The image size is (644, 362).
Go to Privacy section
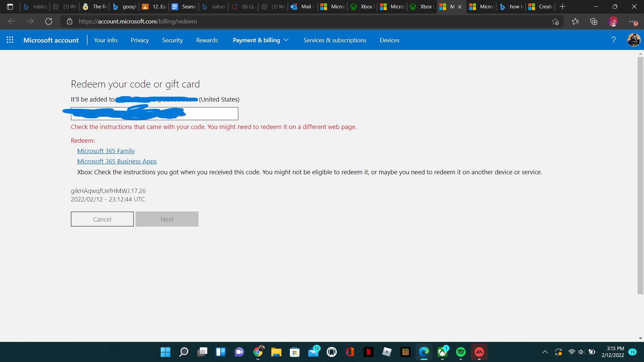(x=140, y=40)
